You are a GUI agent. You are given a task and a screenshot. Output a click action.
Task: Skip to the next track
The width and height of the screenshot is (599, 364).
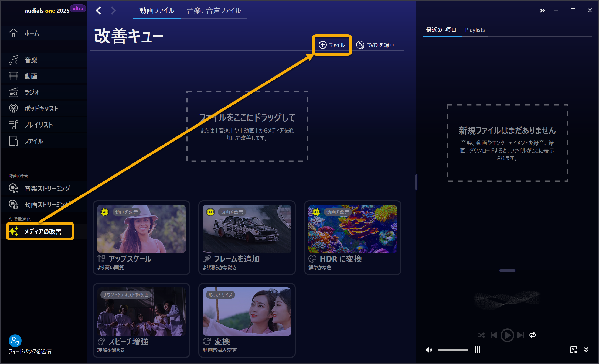click(x=520, y=335)
